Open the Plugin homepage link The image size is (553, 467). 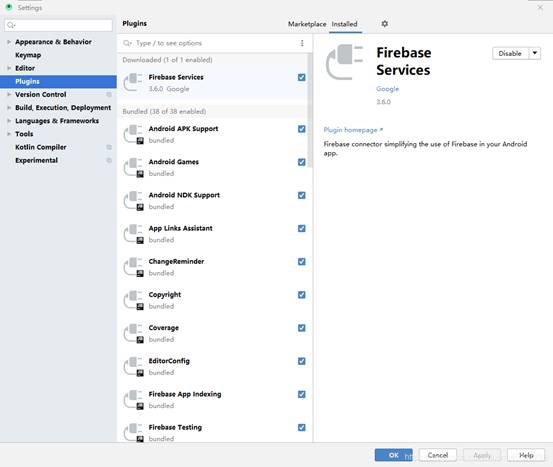(x=353, y=130)
